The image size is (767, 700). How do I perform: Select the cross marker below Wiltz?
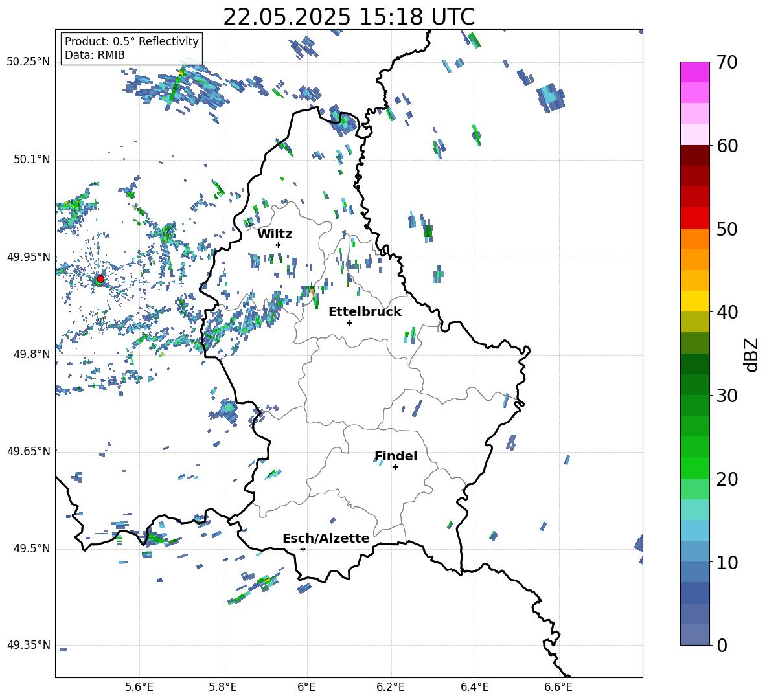[279, 245]
